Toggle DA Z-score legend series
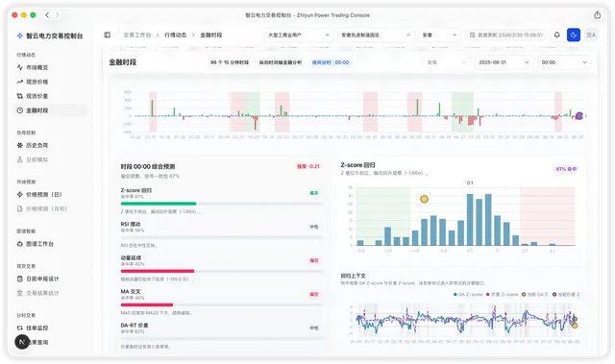Screen dimensions: 615x364 coord(468,294)
